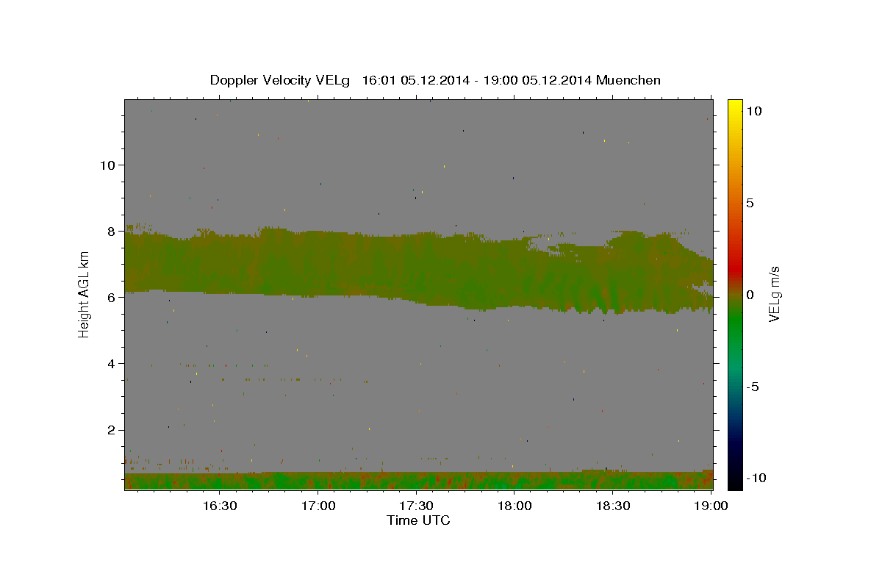
Task: Click the colorbar value label 5
Action: (x=750, y=203)
